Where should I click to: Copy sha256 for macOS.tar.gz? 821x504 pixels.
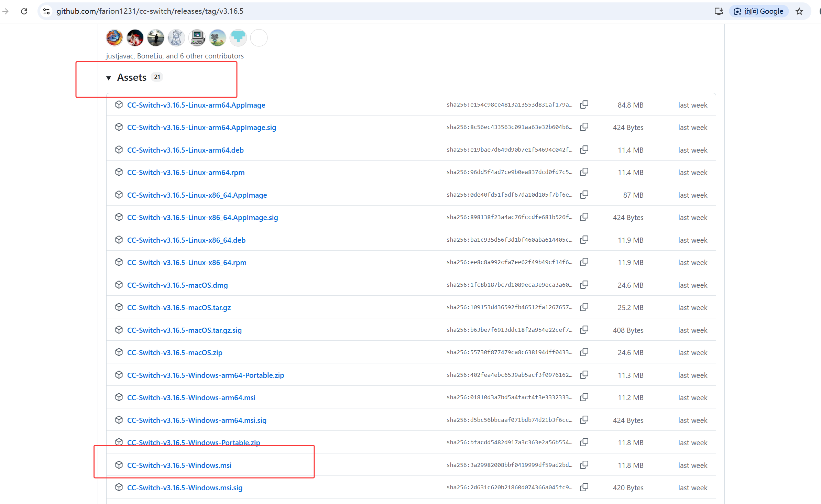(584, 307)
